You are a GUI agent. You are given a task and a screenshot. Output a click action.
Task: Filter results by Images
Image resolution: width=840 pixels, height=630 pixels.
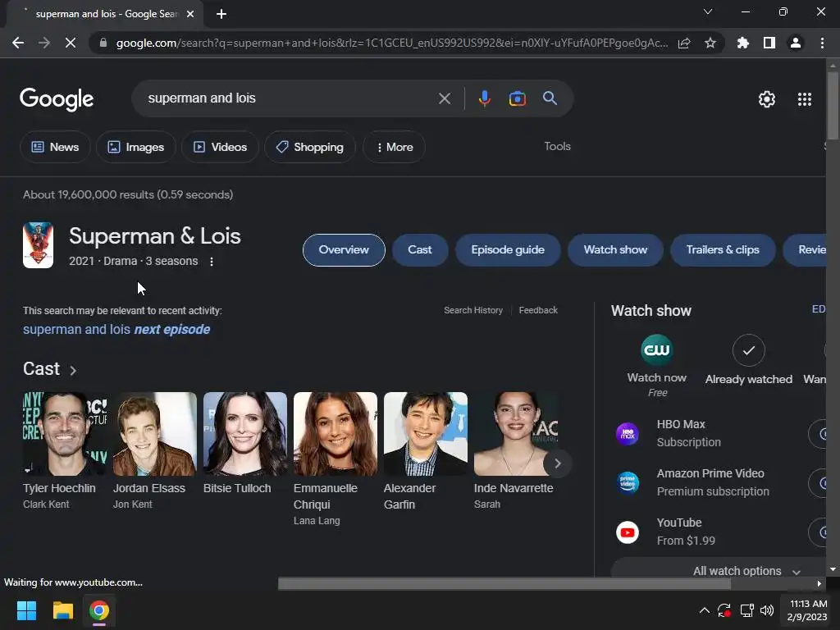[135, 147]
